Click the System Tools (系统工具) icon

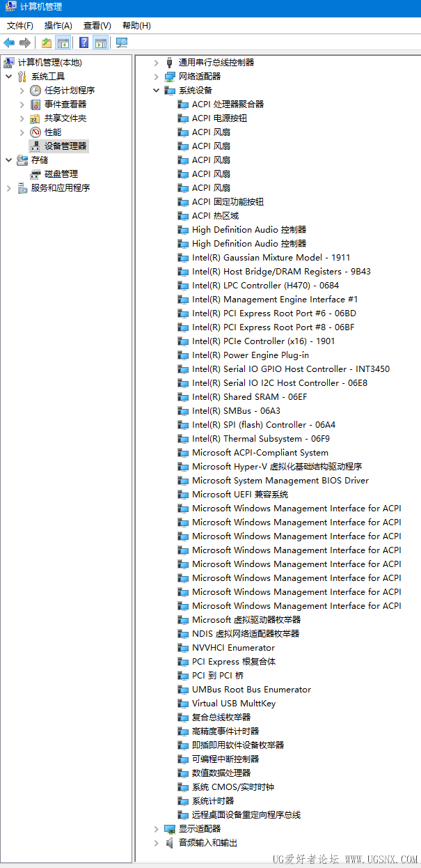pos(22,77)
